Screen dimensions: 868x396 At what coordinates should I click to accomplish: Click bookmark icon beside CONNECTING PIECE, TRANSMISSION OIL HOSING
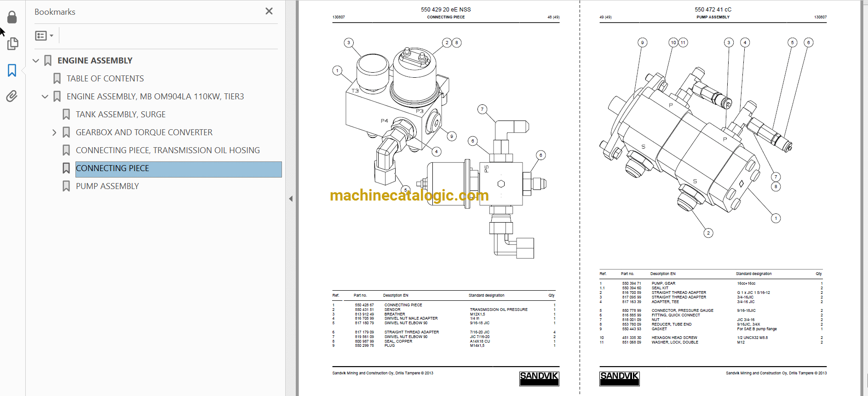click(x=66, y=150)
